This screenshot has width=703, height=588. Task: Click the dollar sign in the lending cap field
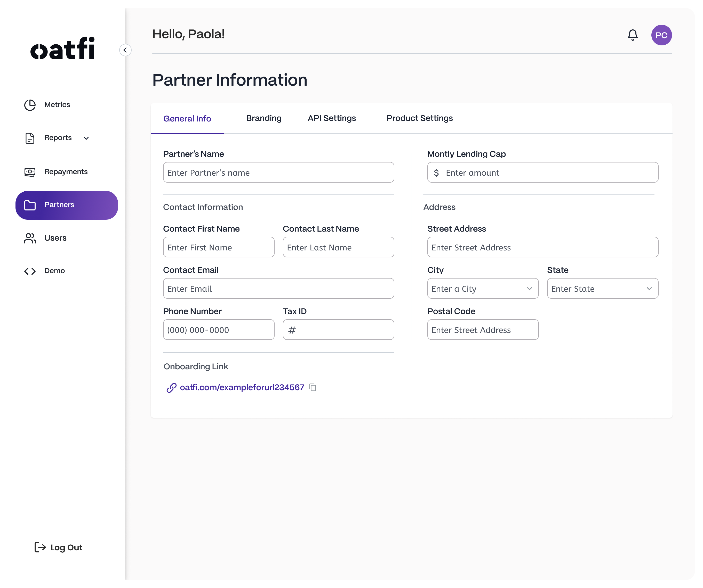coord(436,173)
